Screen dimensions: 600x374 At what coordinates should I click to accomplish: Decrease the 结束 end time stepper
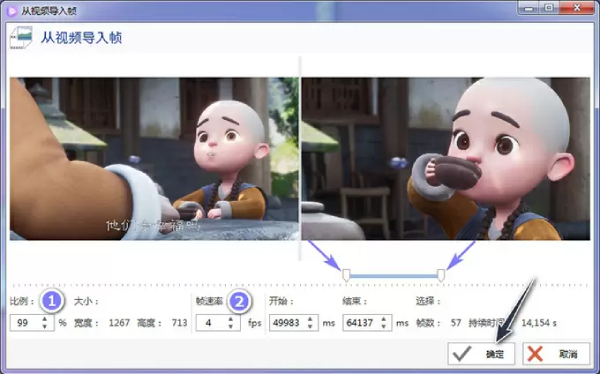(384, 326)
